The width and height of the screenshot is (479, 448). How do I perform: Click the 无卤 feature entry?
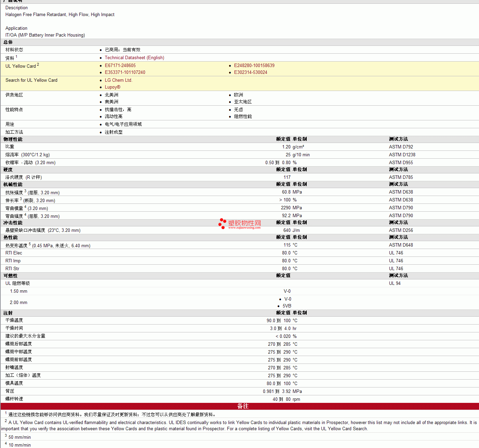238,110
